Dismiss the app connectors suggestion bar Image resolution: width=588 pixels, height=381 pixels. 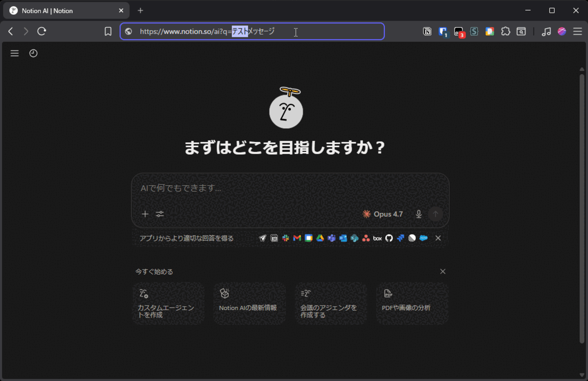(x=438, y=238)
